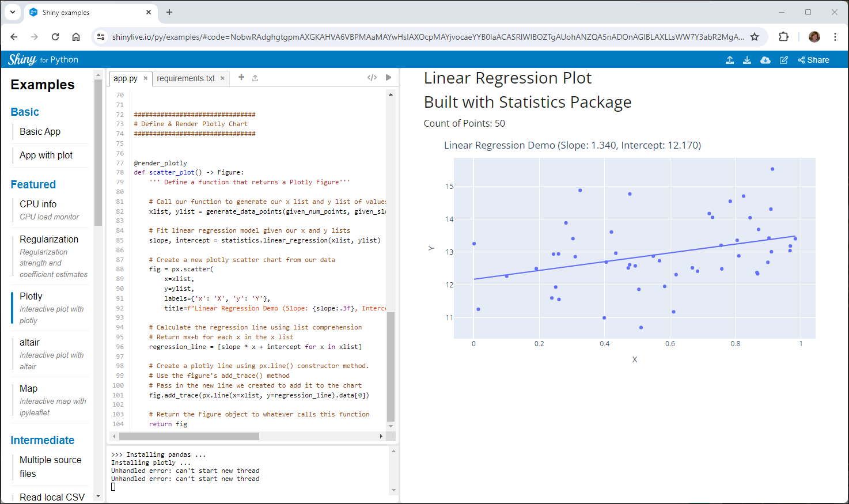Click the download icon in Shiny header
This screenshot has width=849, height=504.
[747, 60]
